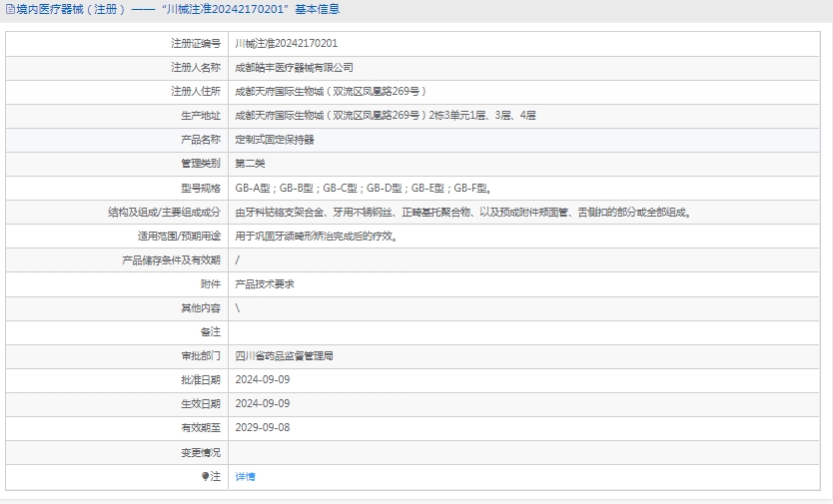Click approving department 四川省药品监督管理局
Viewport: 833px width, 504px height.
pos(284,355)
